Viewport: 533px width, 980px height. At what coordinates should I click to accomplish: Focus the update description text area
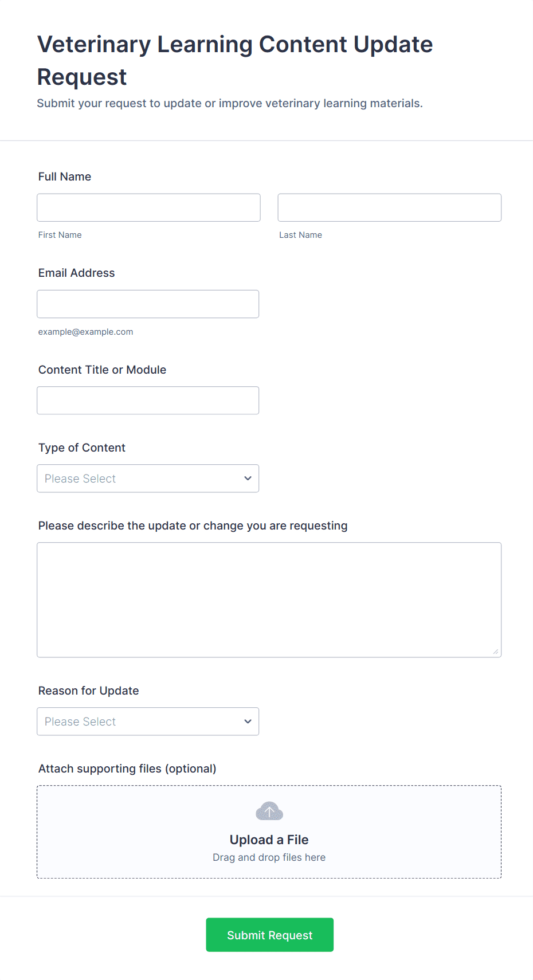point(269,599)
